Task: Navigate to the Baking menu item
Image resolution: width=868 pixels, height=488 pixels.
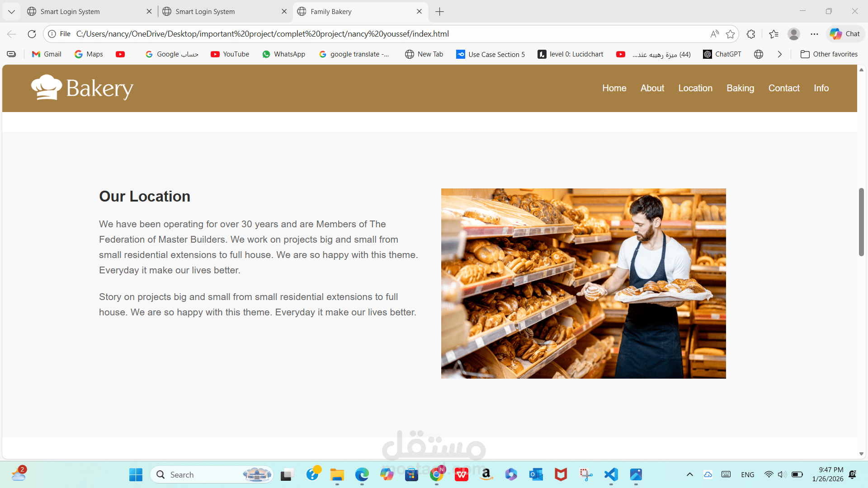Action: tap(740, 88)
